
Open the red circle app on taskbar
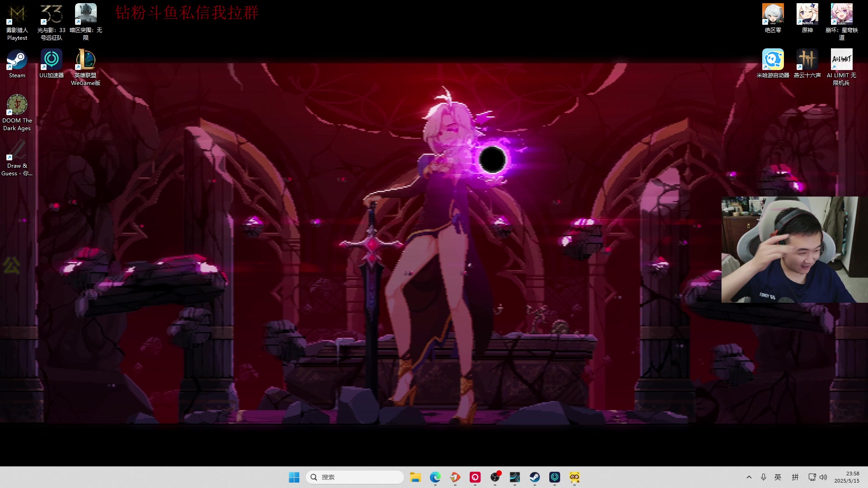[x=475, y=477]
